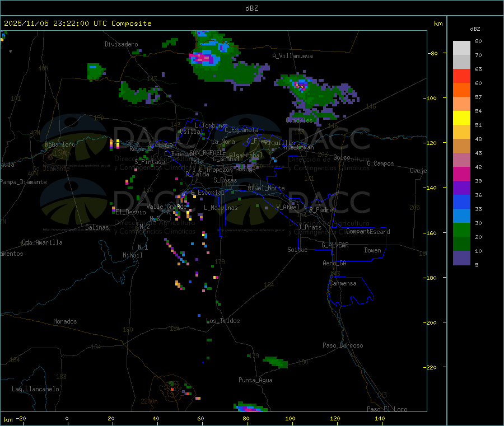Viewport: 504px width, 426px height.
Task: Select the A_Villanueva map label
Action: coord(292,56)
